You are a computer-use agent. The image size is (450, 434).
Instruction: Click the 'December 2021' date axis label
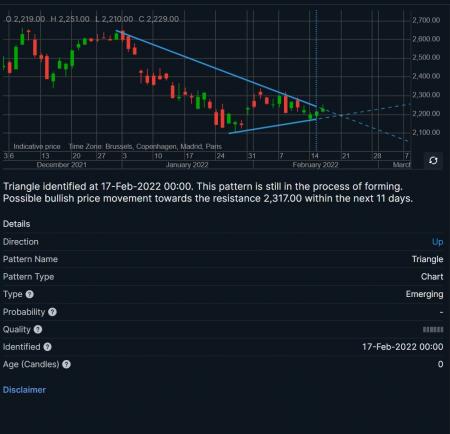[x=62, y=165]
